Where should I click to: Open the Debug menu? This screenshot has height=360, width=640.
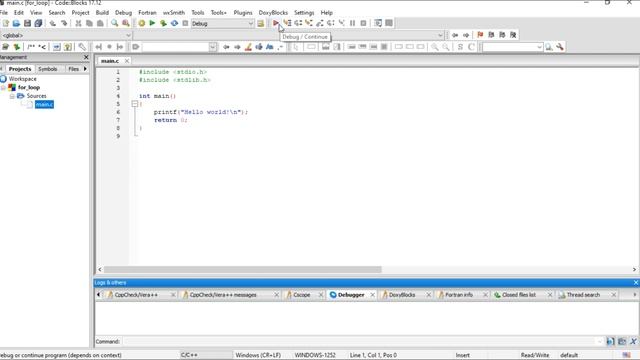click(123, 13)
